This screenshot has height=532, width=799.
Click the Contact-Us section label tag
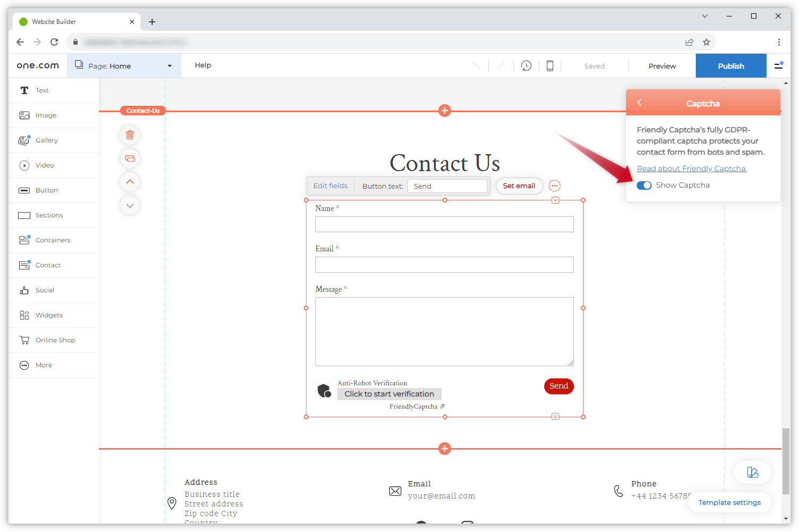143,111
